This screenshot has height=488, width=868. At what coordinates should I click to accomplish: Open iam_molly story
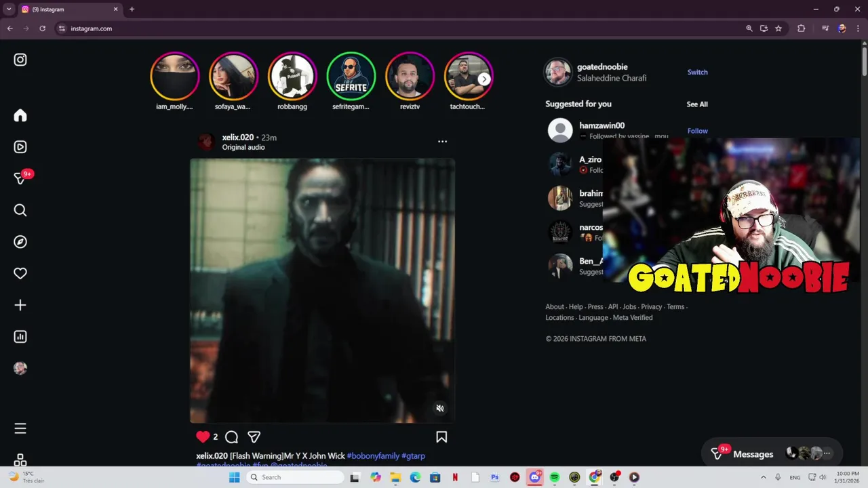(x=174, y=81)
